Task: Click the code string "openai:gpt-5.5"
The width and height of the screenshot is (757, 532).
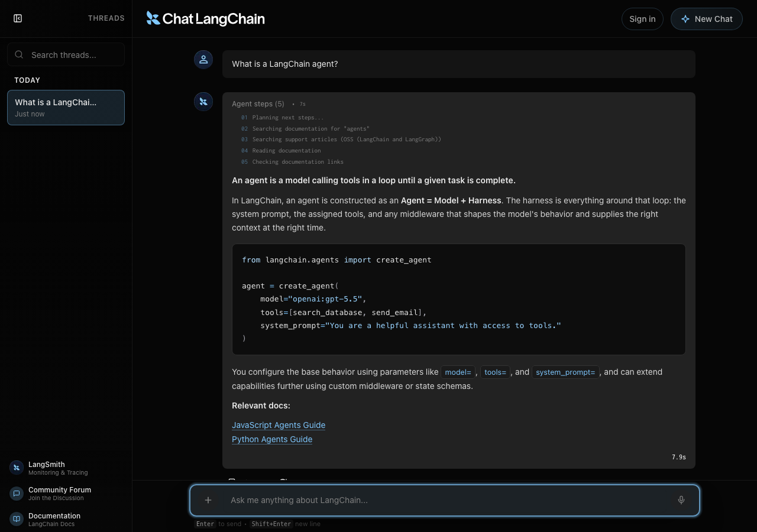Action: tap(325, 299)
